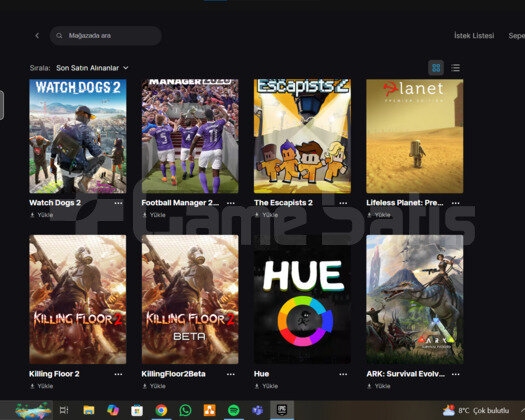Image resolution: width=525 pixels, height=420 pixels.
Task: Open more options for Hue
Action: pos(343,374)
